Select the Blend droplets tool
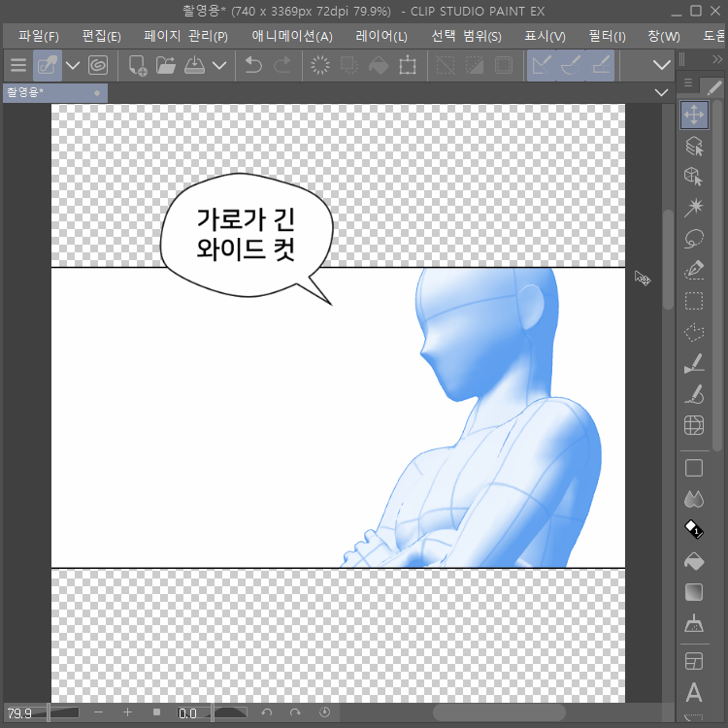728x728 pixels. coord(694,499)
